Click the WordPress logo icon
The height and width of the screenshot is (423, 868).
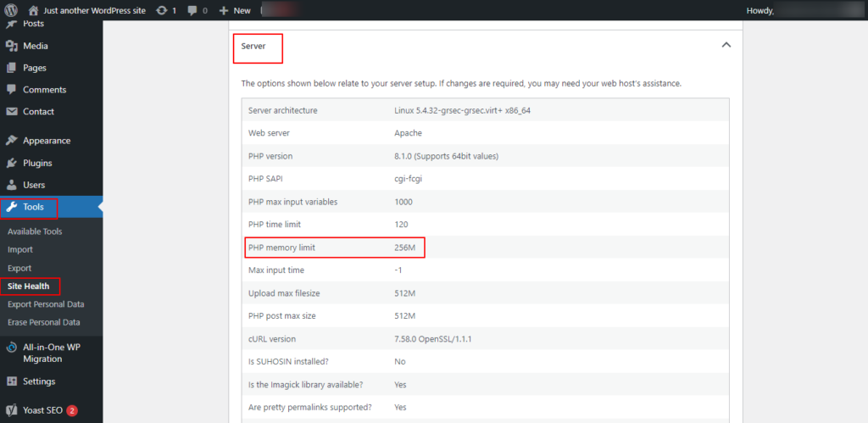[x=11, y=10]
